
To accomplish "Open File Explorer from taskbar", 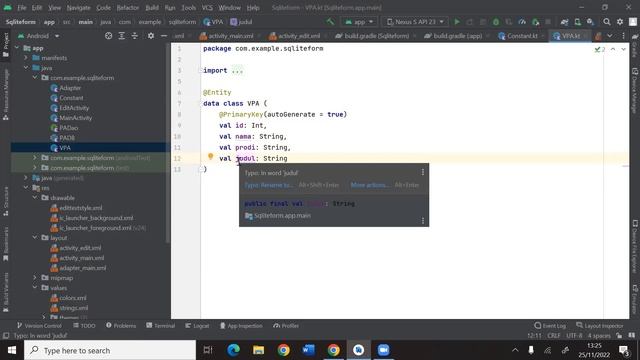I will (258, 350).
